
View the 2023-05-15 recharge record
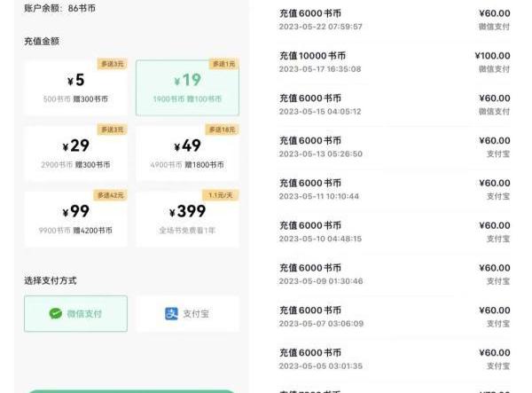(395, 105)
